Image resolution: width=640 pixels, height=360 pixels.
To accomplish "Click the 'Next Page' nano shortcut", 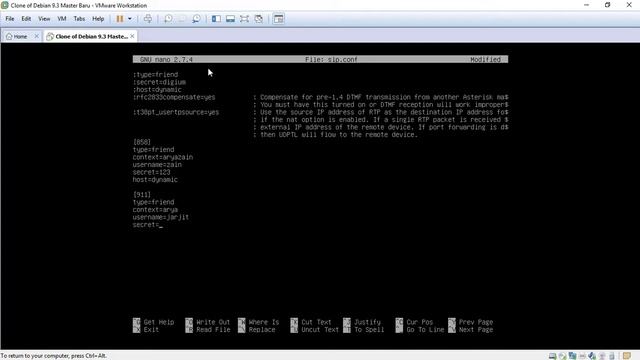I will (x=471, y=329).
